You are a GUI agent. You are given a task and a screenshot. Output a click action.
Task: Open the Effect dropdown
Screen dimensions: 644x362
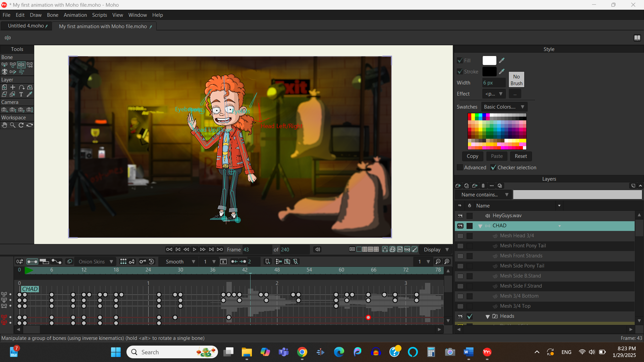[x=494, y=94]
